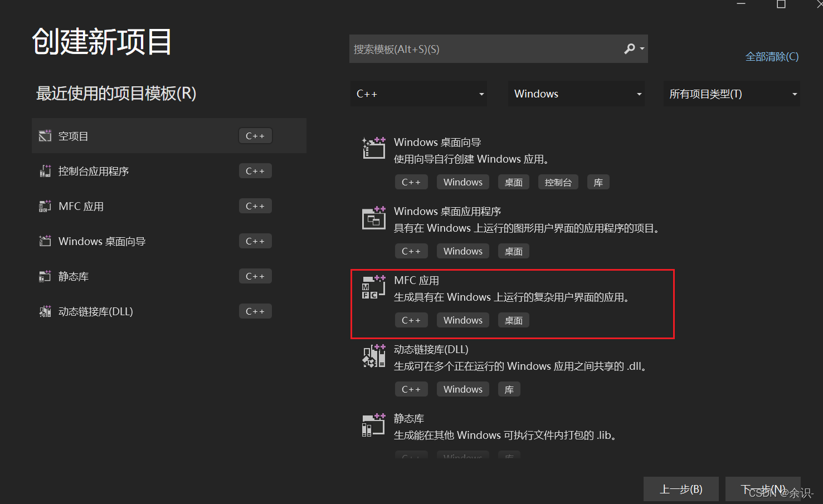Image resolution: width=823 pixels, height=504 pixels.
Task: Choose 动态链接库(DLL) template title in list
Action: tap(431, 349)
